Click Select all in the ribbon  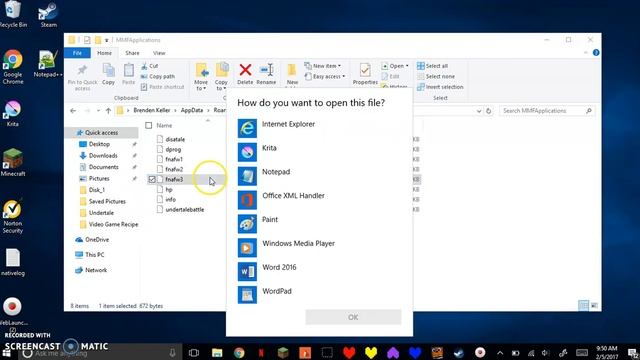433,66
